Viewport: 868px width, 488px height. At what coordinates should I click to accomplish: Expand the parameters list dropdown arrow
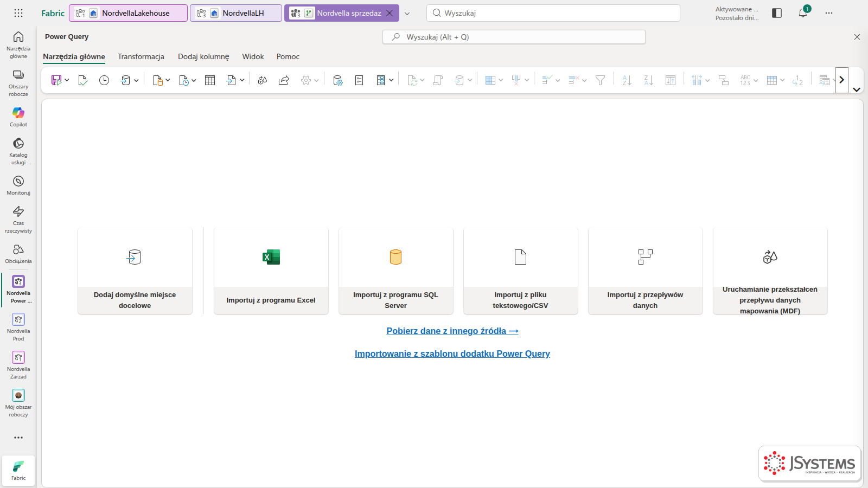(391, 80)
